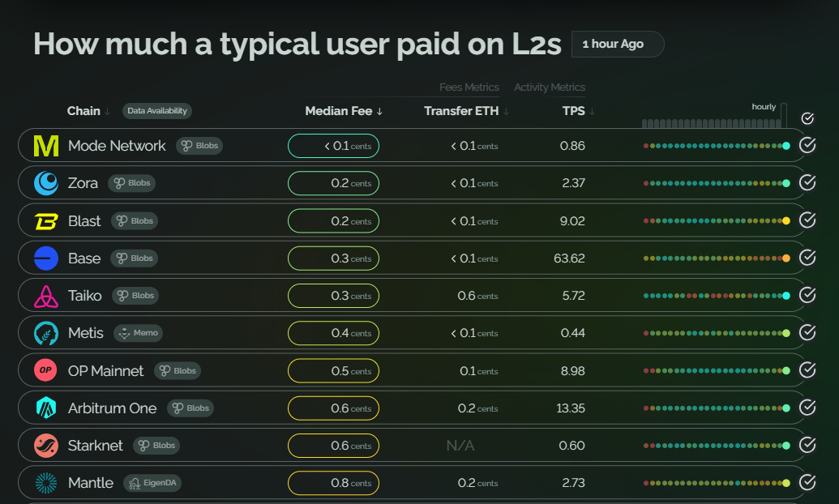Click the Starknet 'N/A' transfer value
Viewport: 839px width, 504px height.
point(460,445)
